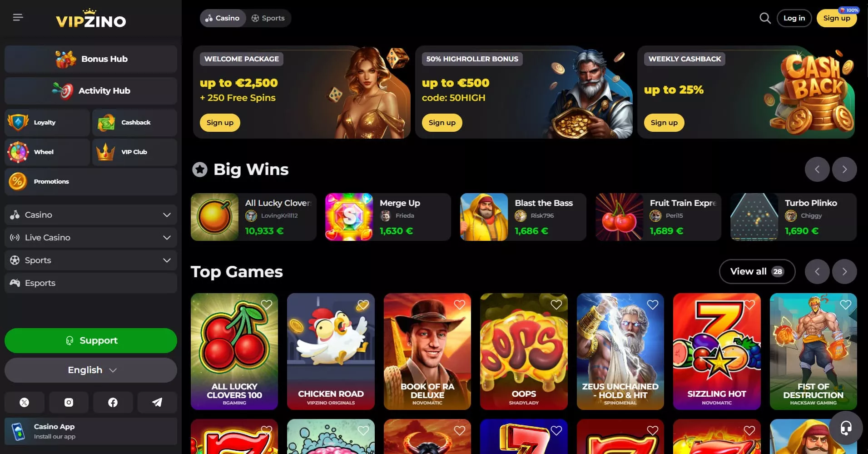Image resolution: width=868 pixels, height=454 pixels.
Task: Select the Esports menu item
Action: (91, 283)
